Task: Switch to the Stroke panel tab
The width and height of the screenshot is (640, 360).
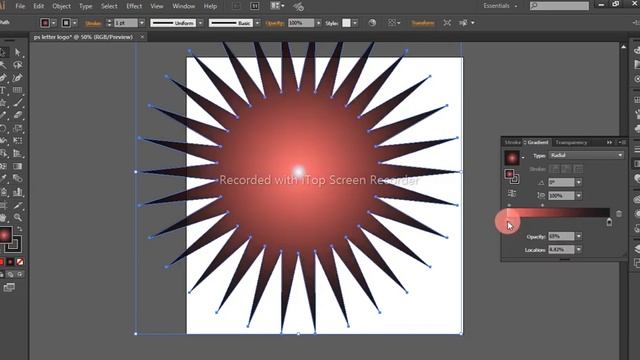Action: pyautogui.click(x=512, y=142)
